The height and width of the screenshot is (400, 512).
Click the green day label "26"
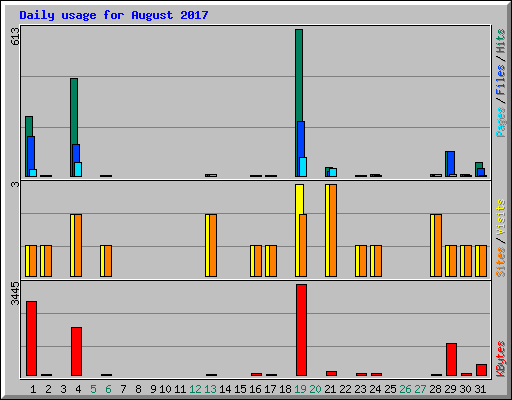click(x=405, y=389)
